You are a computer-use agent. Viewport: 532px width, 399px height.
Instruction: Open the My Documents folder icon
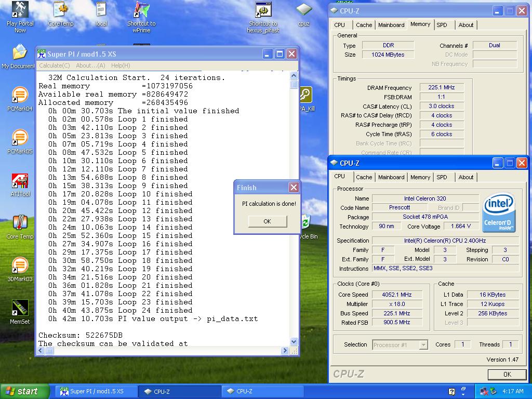(19, 57)
